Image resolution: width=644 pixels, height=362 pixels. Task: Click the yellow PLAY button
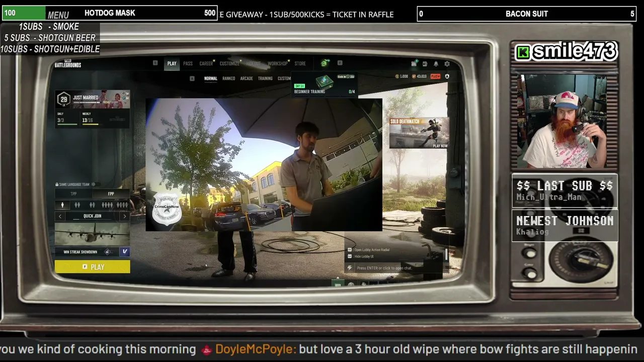point(93,267)
